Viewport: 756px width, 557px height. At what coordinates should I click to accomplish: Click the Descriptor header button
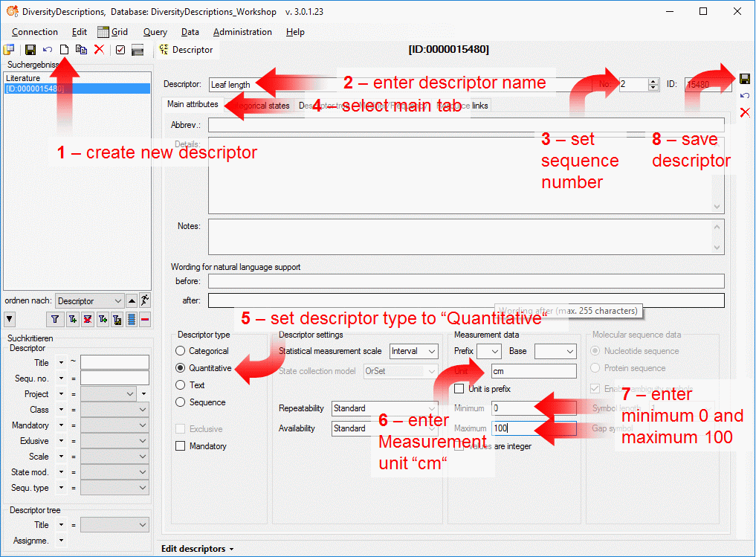tap(186, 50)
